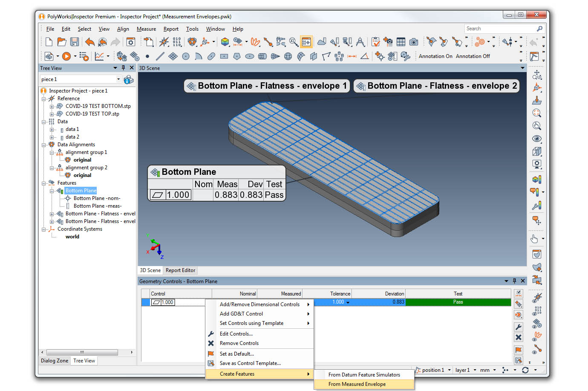Select Edit Controls... in context menu
588x391 pixels.
(259, 334)
